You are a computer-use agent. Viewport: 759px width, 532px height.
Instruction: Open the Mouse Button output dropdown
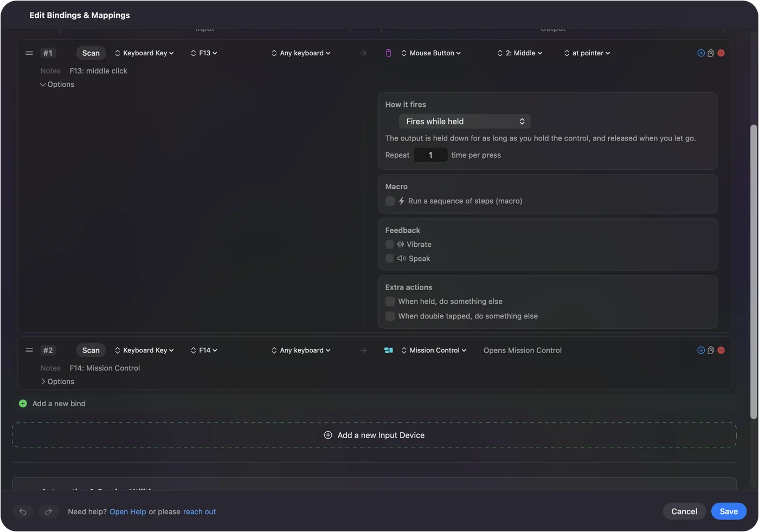point(431,53)
